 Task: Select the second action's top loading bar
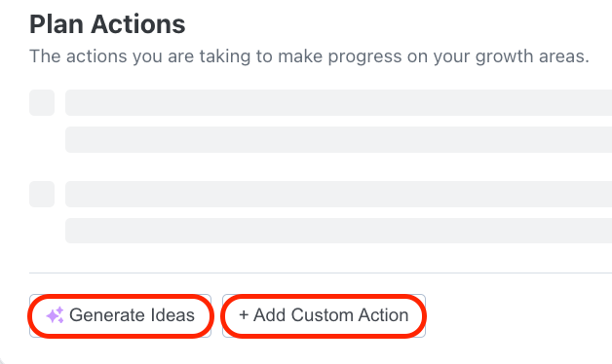click(338, 194)
